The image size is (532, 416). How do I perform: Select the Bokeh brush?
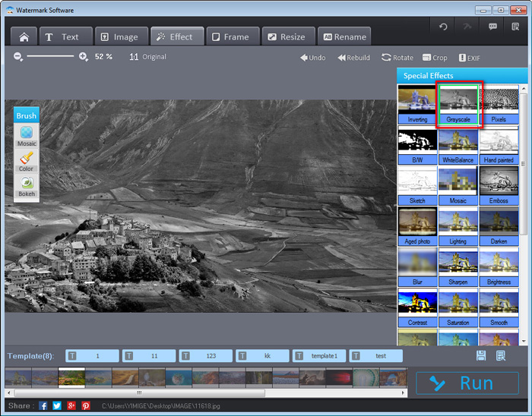(27, 186)
